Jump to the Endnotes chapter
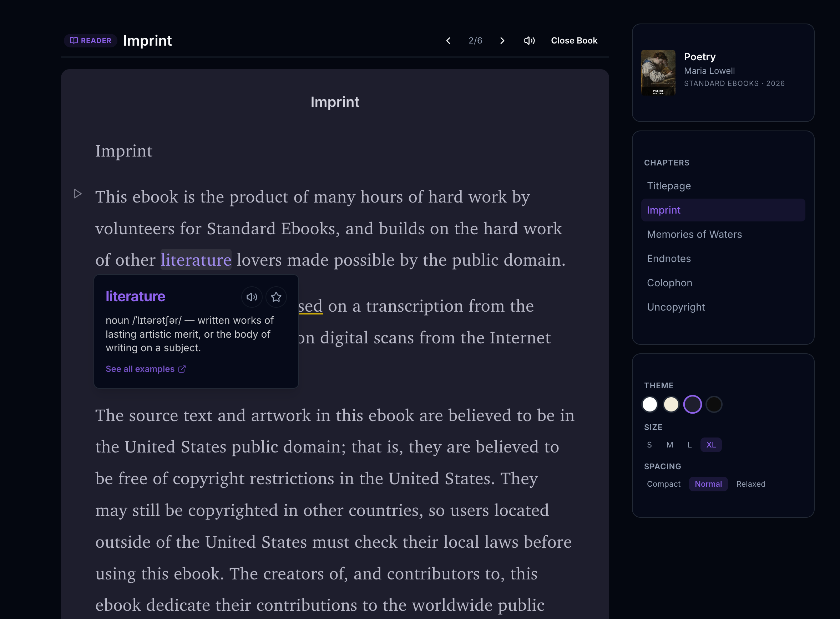840x619 pixels. pos(723,259)
